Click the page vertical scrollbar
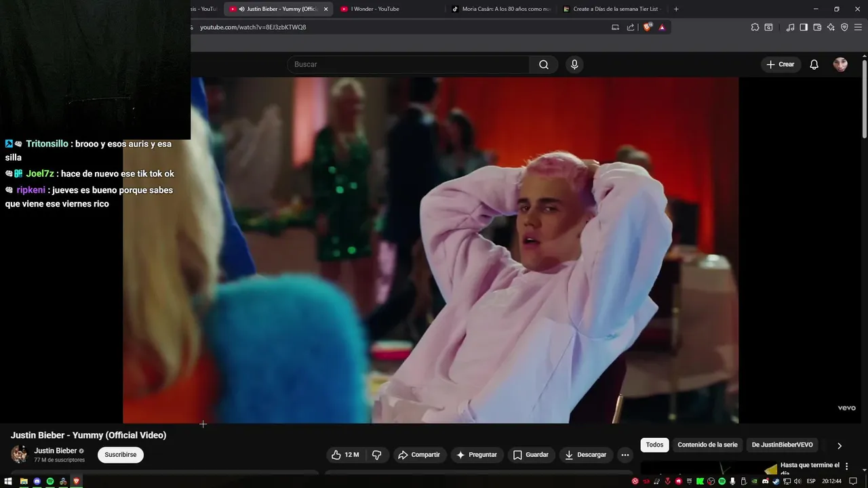This screenshot has width=868, height=488. (x=865, y=98)
